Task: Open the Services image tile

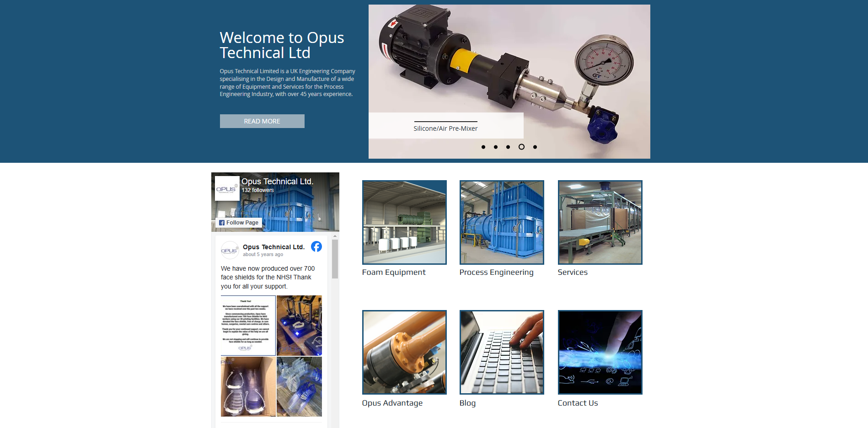Action: (600, 222)
